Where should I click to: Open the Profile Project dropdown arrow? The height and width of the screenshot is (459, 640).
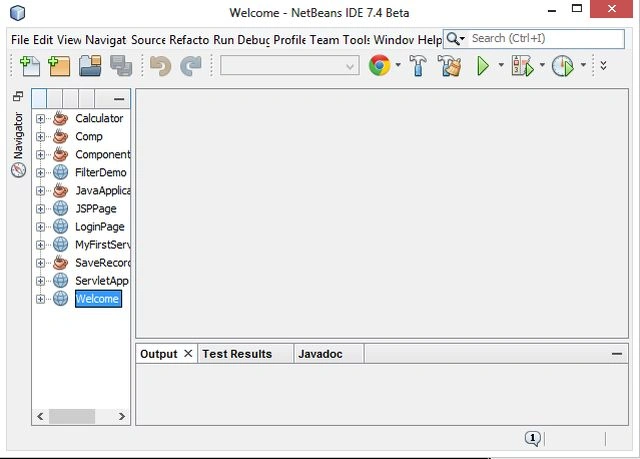pos(583,65)
